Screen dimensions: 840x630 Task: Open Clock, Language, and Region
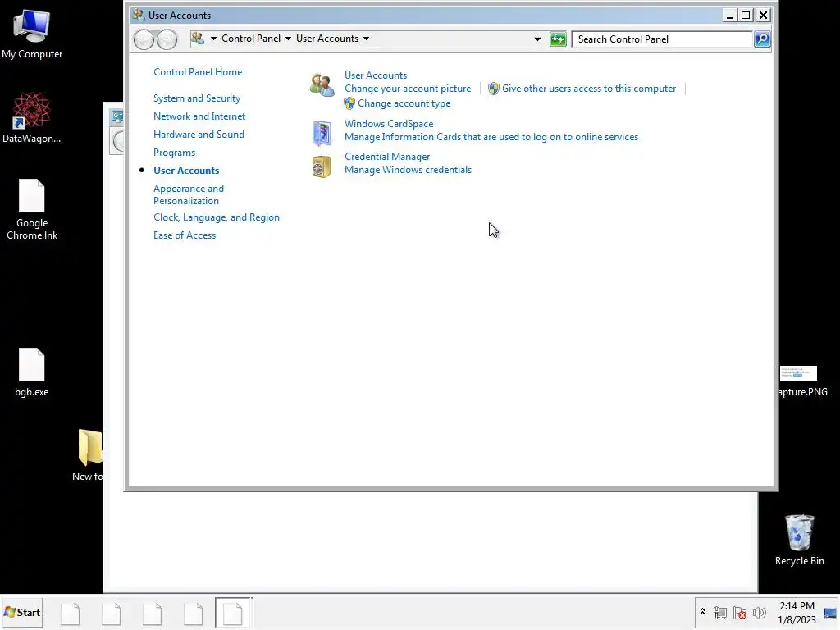tap(217, 217)
